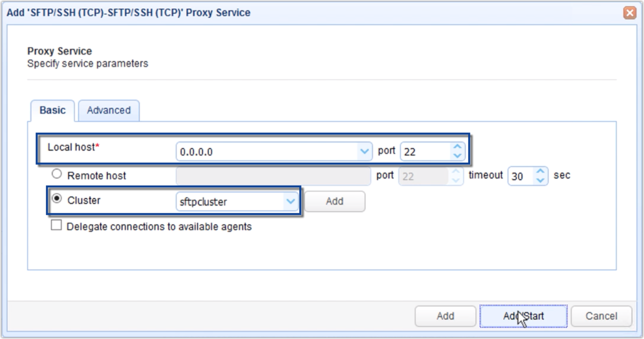Cancel the proxy service creation
This screenshot has width=644, height=339.
click(601, 316)
